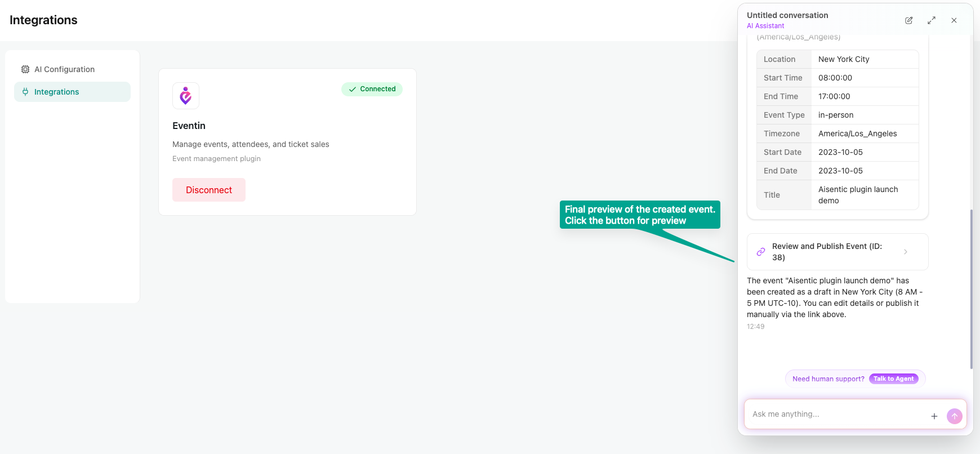Click the Integrations plug icon
The height and width of the screenshot is (454, 980).
coord(25,92)
